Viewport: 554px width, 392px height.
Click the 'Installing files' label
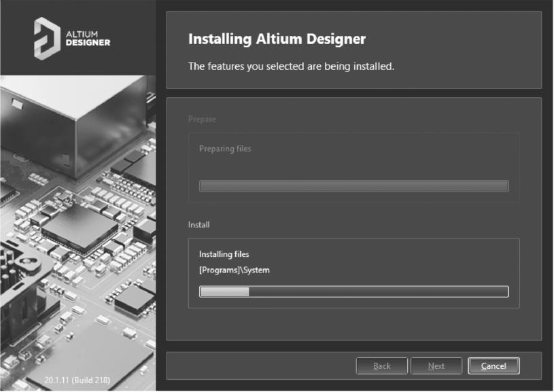(224, 254)
